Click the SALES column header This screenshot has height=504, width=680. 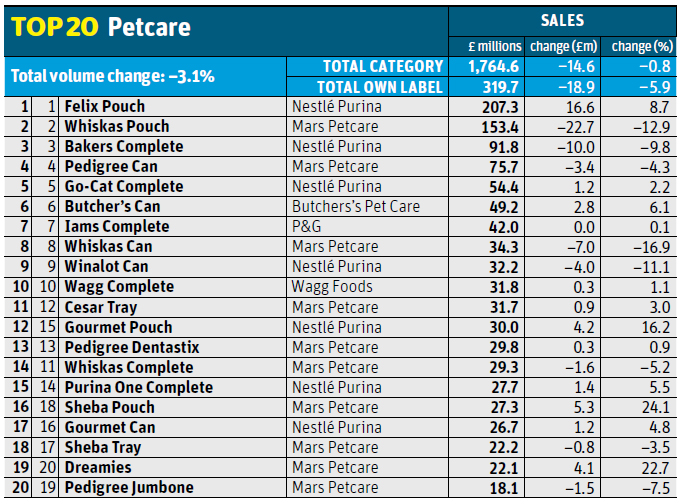click(562, 20)
